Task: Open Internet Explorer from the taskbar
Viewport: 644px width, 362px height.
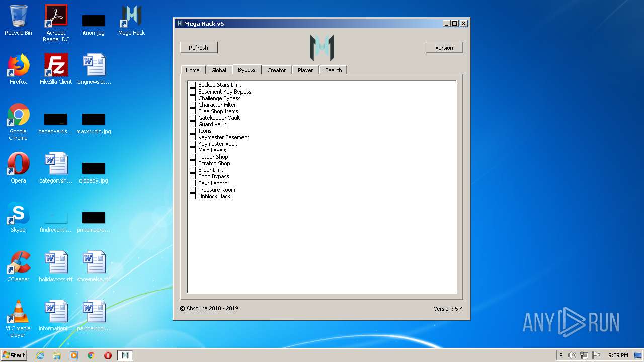Action: [x=40, y=355]
